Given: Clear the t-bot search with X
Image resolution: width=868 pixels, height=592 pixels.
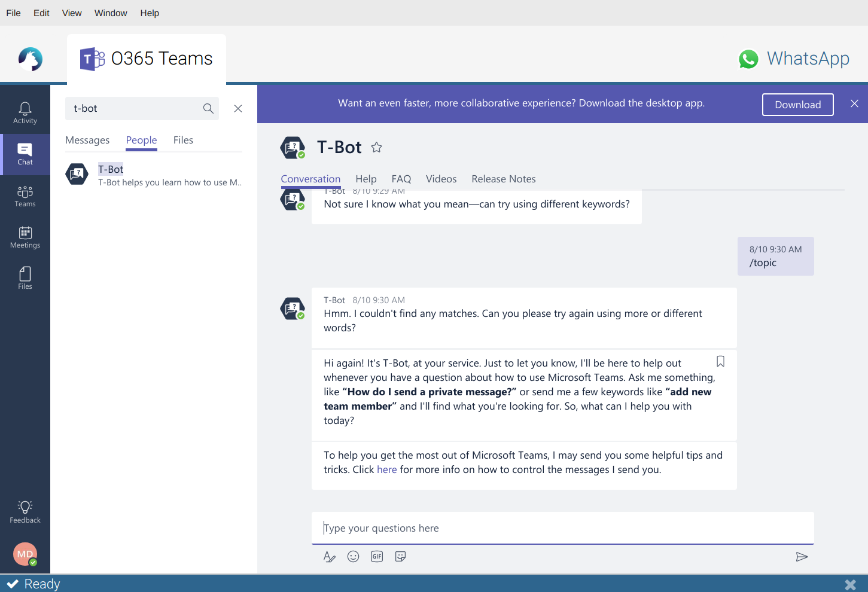Looking at the screenshot, I should (x=238, y=108).
